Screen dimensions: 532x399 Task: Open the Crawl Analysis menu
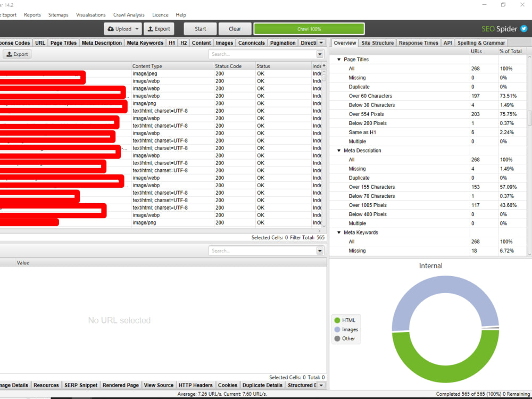129,15
